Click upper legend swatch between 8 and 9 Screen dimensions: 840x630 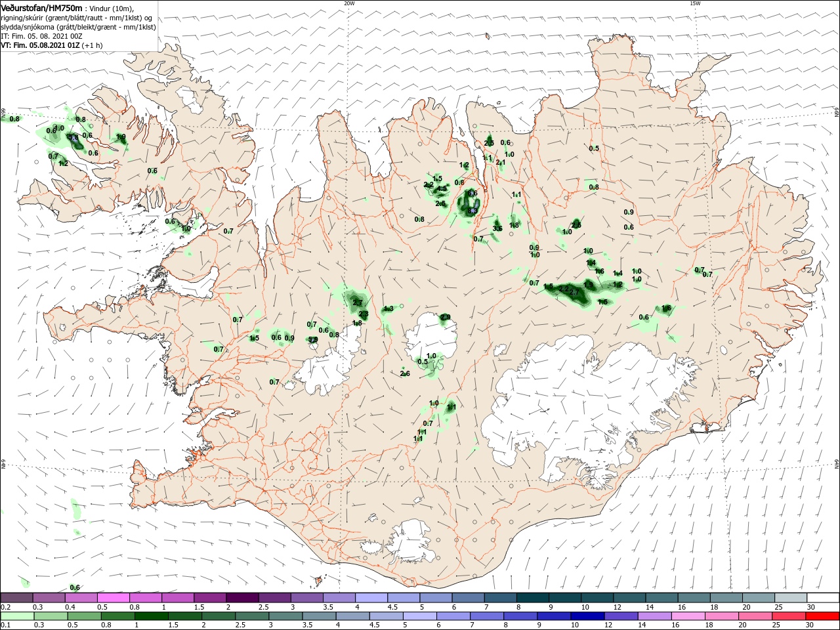532,598
